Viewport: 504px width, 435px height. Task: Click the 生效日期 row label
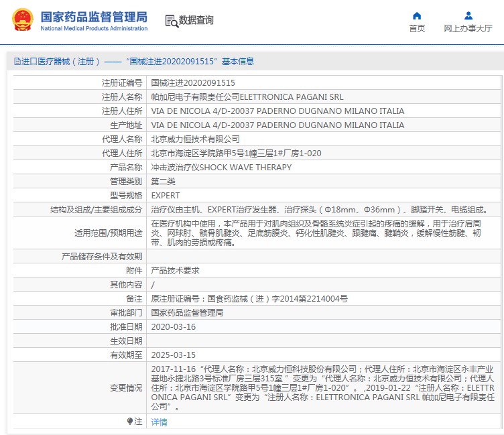pos(126,340)
